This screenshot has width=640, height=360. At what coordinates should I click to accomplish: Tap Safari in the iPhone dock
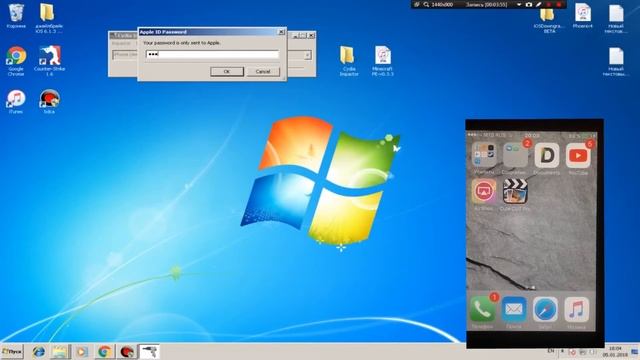click(545, 309)
